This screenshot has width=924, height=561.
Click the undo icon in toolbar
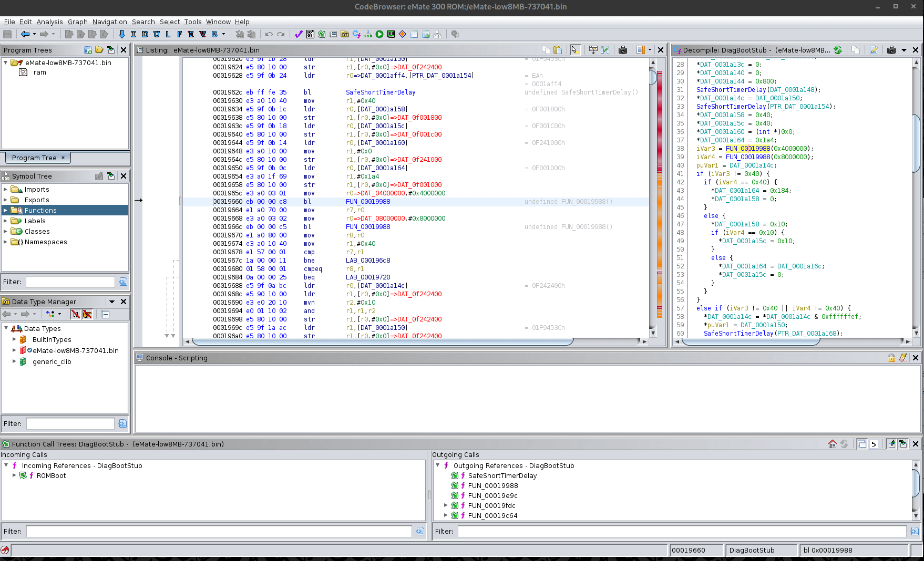(269, 34)
